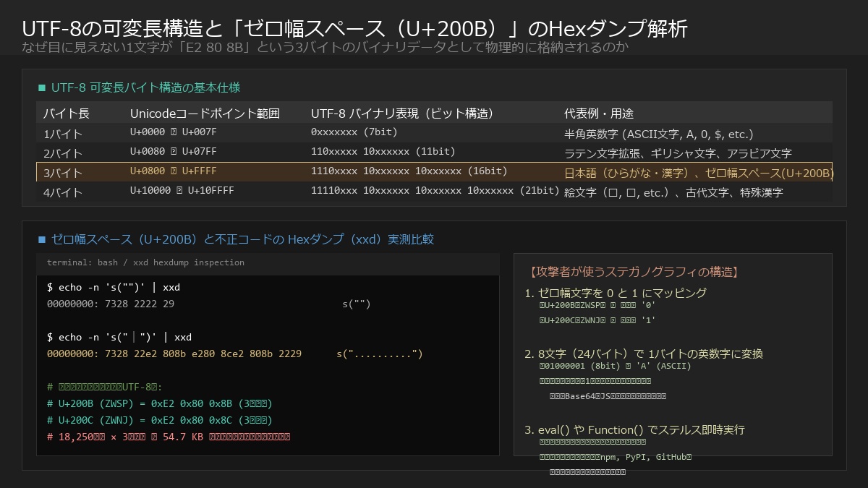Click the 4-byte bit pattern ending "(21bit)"
The width and height of the screenshot is (868, 488).
(435, 191)
